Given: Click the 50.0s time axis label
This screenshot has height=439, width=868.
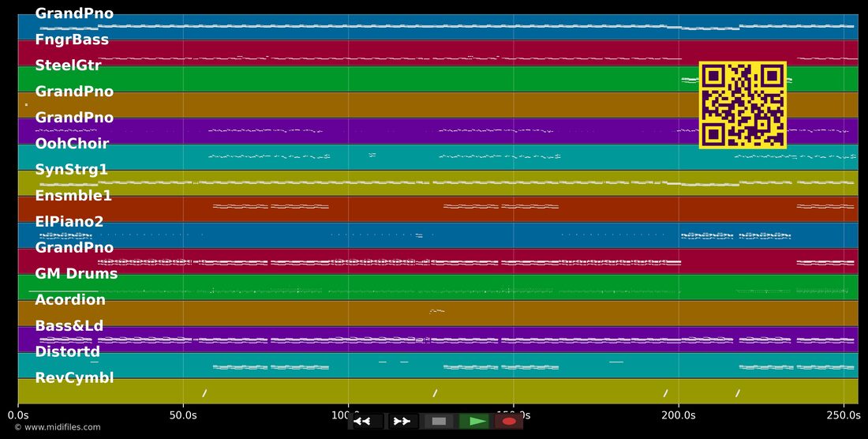Looking at the screenshot, I should point(183,415).
